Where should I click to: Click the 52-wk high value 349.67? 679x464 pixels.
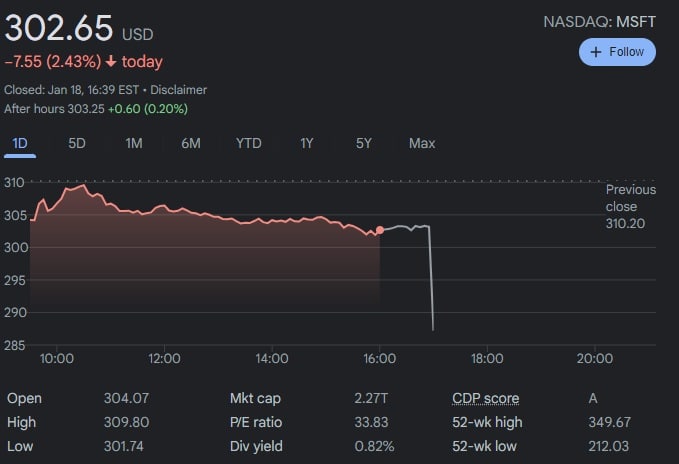[x=609, y=422]
